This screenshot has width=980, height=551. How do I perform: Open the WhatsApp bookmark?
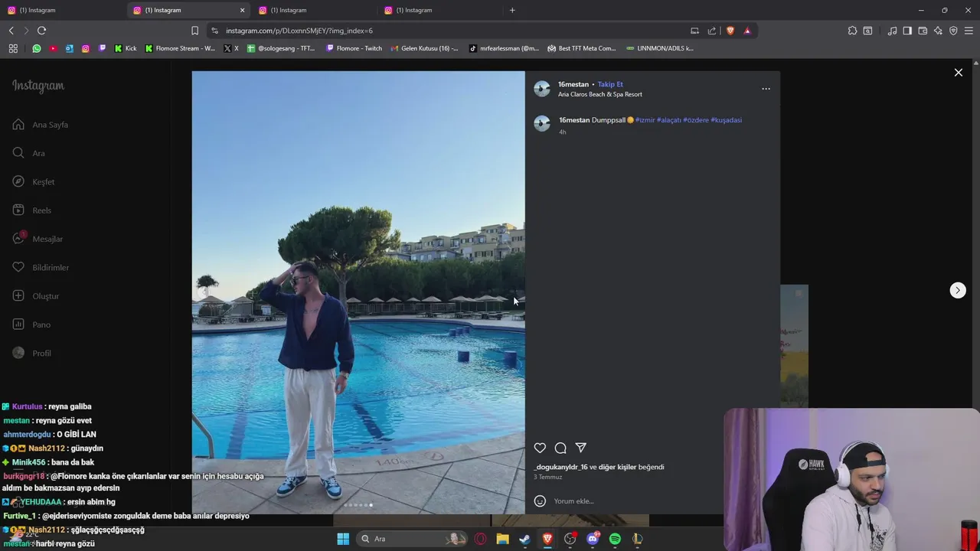click(x=37, y=48)
